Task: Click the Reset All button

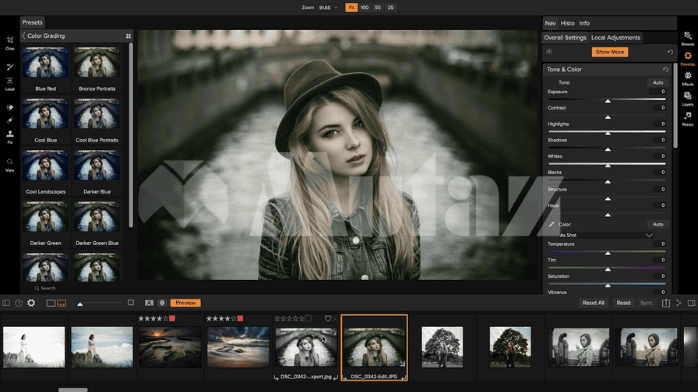Action: pos(593,303)
